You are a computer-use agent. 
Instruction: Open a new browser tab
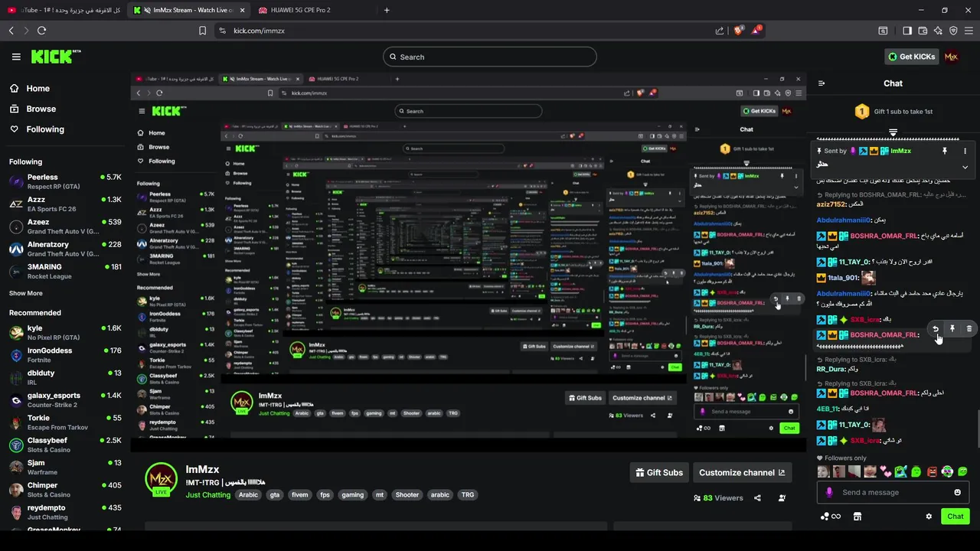[x=387, y=10]
